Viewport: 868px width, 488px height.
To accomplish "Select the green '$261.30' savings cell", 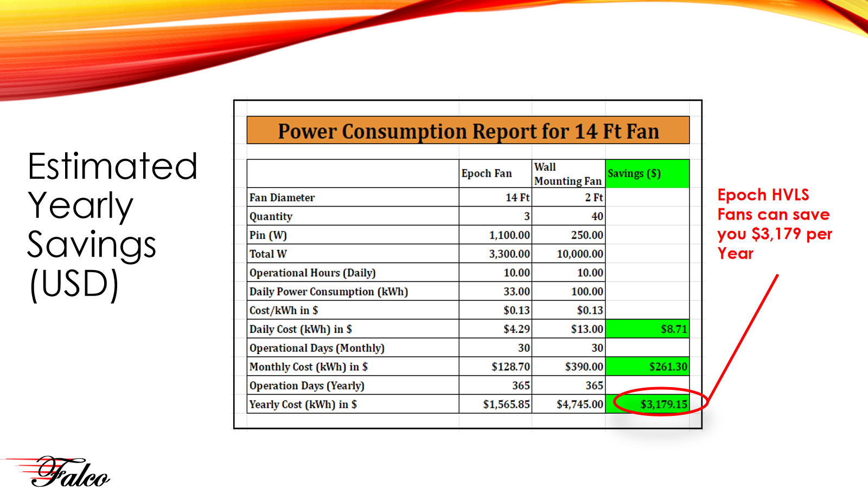I will pos(647,367).
